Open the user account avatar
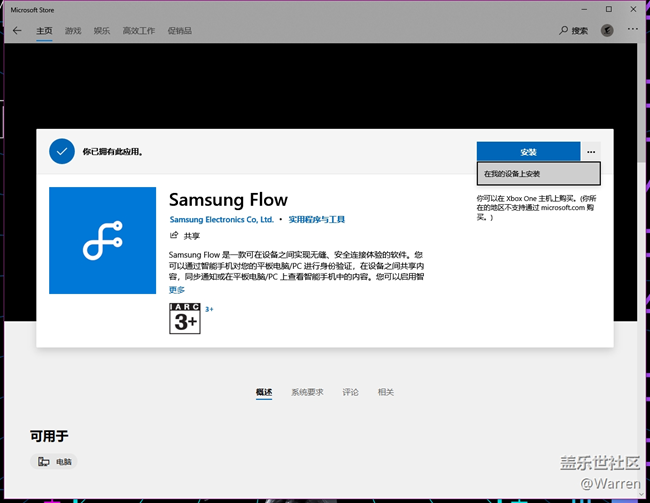The image size is (650, 503). point(607,31)
